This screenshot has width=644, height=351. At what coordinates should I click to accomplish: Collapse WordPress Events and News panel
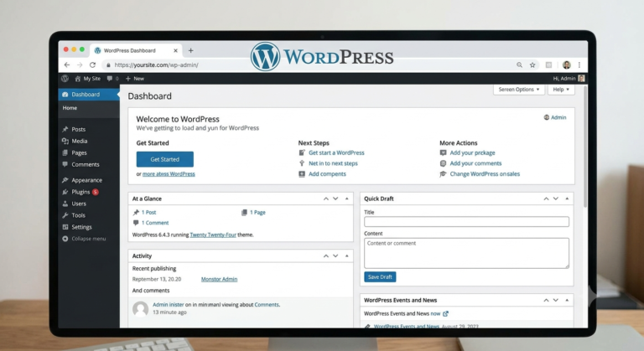[x=567, y=300]
